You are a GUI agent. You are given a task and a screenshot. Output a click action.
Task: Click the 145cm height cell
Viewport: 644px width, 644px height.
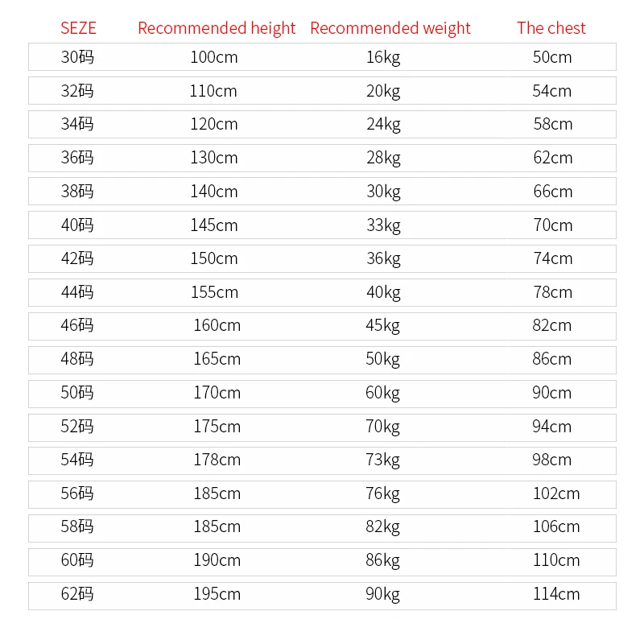[x=214, y=225]
